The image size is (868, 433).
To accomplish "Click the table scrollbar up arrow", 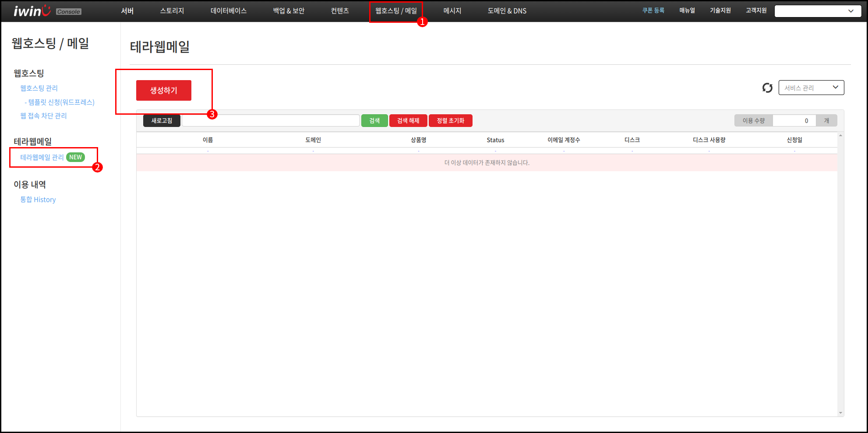I will pyautogui.click(x=840, y=136).
